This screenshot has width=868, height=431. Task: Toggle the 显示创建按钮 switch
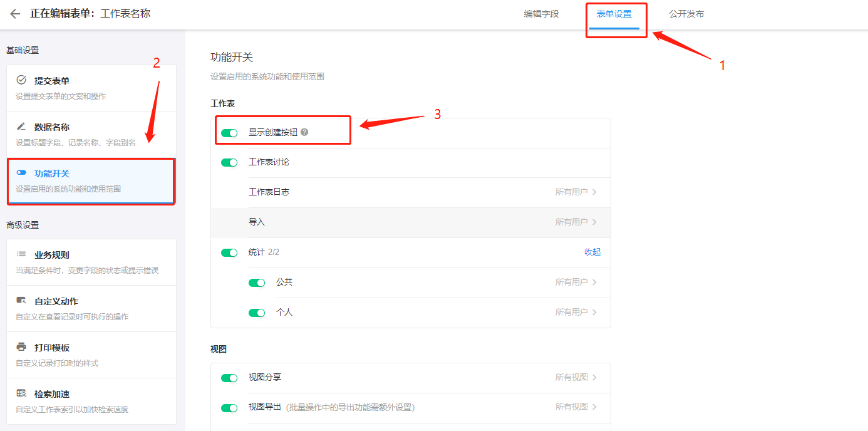(x=229, y=133)
